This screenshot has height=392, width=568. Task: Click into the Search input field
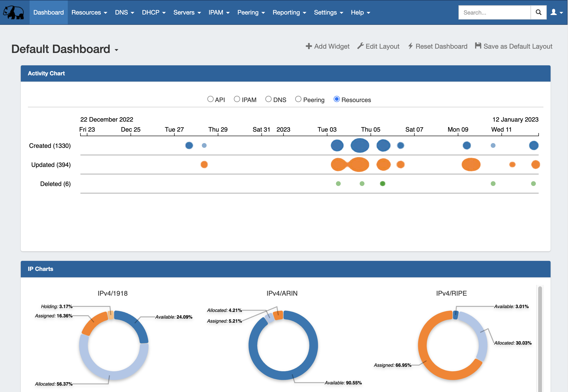494,13
